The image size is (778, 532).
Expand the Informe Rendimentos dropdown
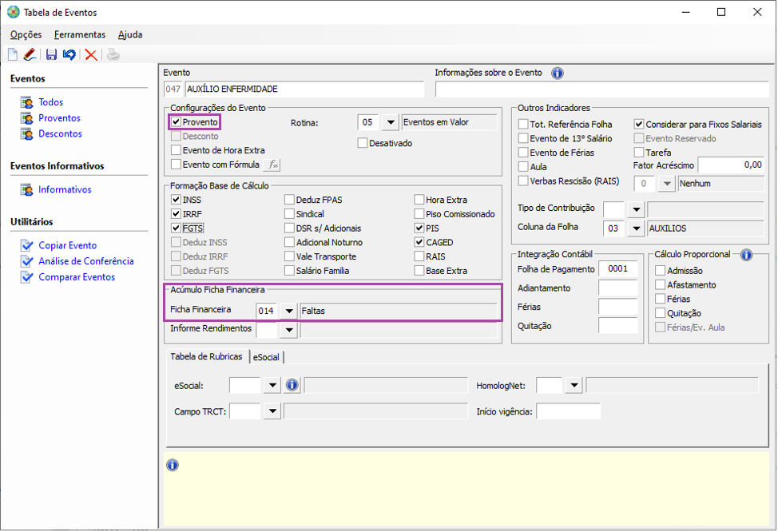click(x=289, y=330)
